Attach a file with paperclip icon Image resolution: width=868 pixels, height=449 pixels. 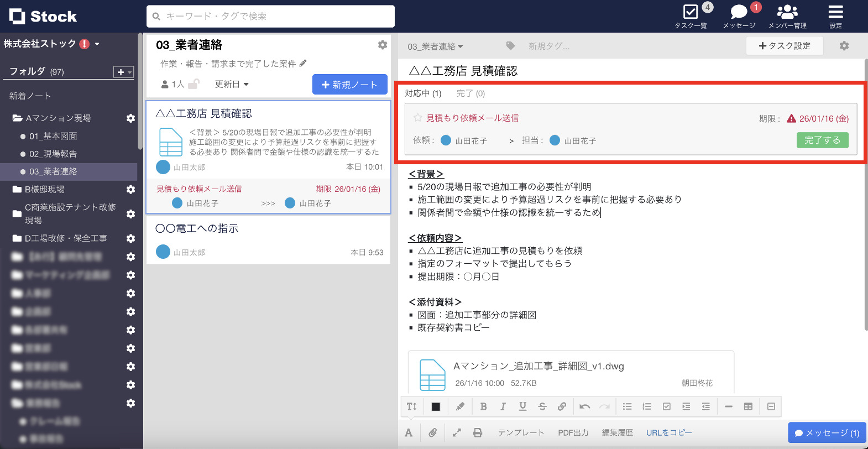(x=433, y=432)
